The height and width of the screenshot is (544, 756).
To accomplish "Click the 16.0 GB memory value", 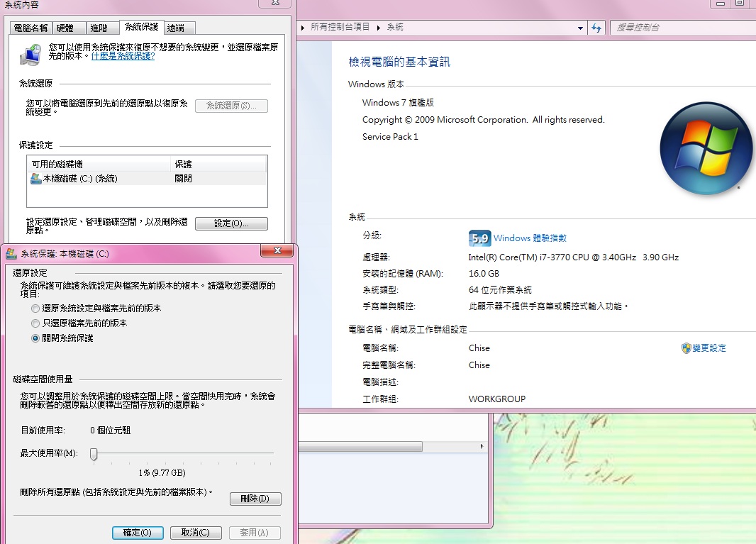I will [x=484, y=274].
